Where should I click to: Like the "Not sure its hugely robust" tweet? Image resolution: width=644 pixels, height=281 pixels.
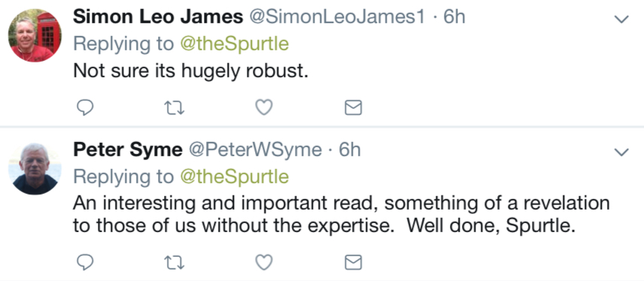263,107
